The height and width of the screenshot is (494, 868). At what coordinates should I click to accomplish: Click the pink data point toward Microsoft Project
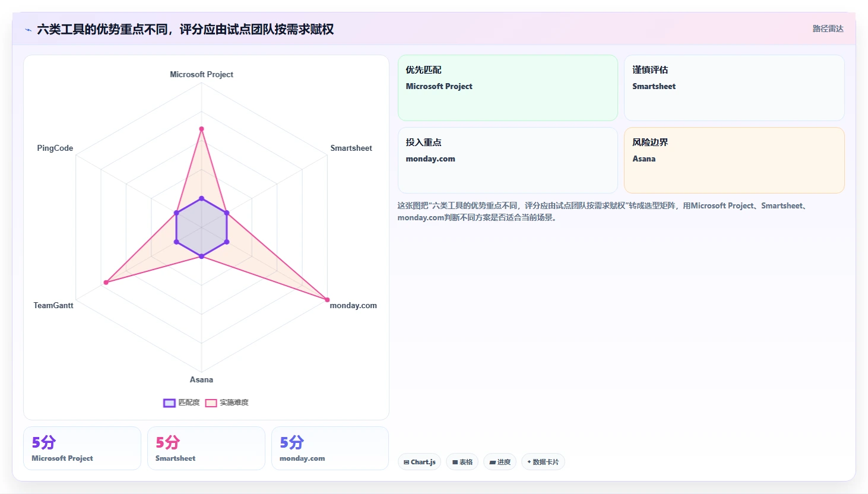[201, 129]
